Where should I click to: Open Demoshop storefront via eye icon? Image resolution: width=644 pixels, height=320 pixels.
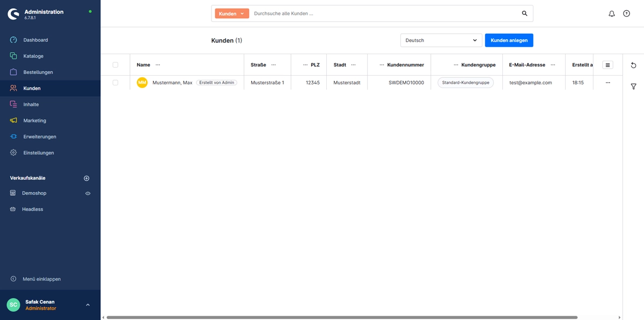click(88, 193)
